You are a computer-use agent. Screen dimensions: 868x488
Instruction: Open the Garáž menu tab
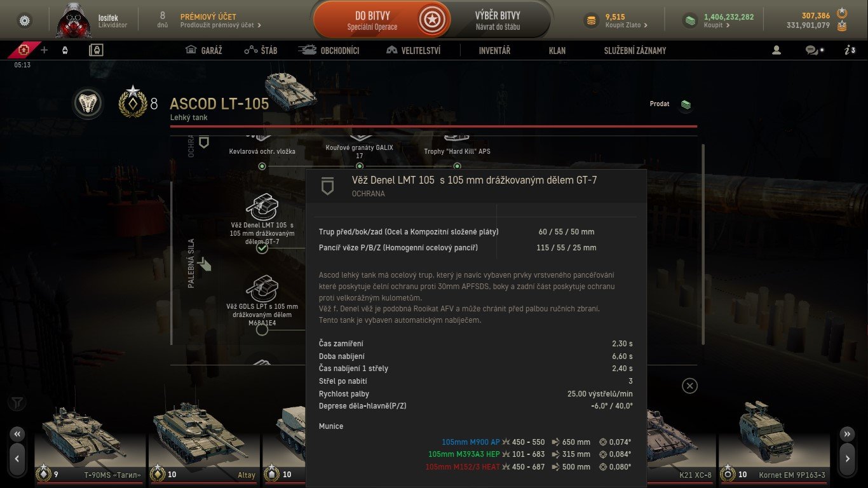pos(203,50)
